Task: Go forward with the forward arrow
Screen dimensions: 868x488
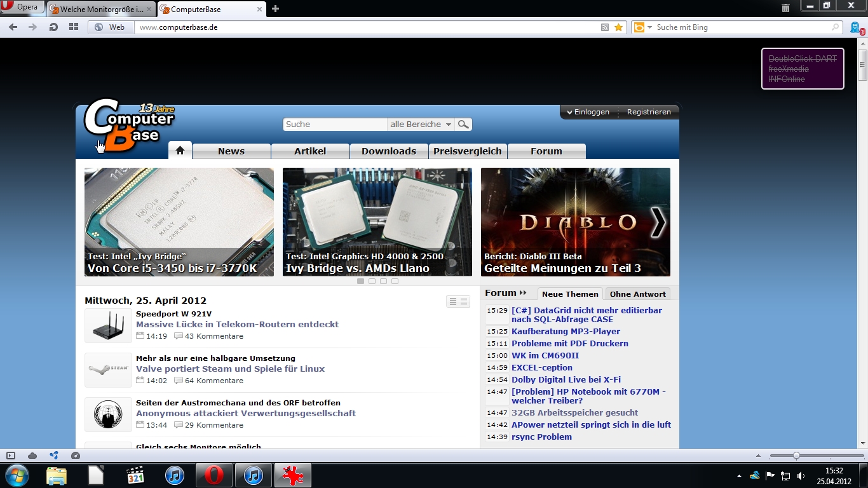Action: pyautogui.click(x=32, y=27)
